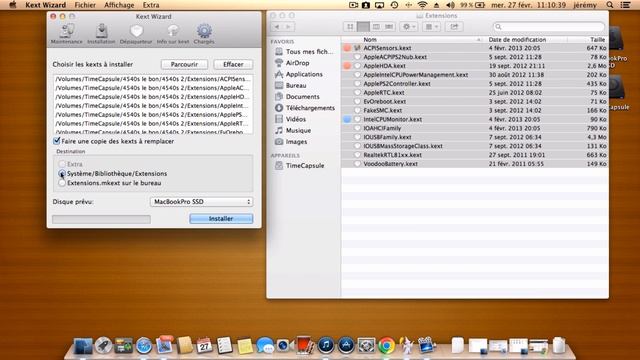
Task: Select TimeCapsule in the Finder sidebar
Action: pyautogui.click(x=304, y=165)
